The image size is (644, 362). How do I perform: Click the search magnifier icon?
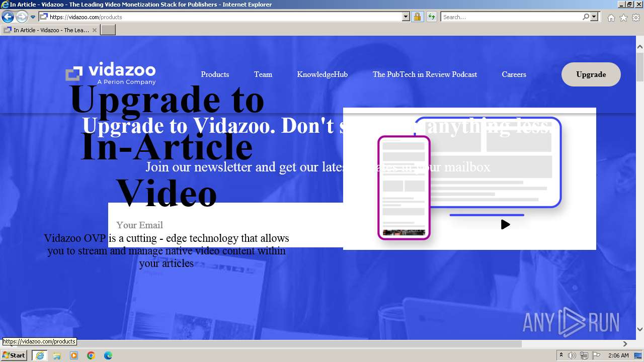point(586,17)
